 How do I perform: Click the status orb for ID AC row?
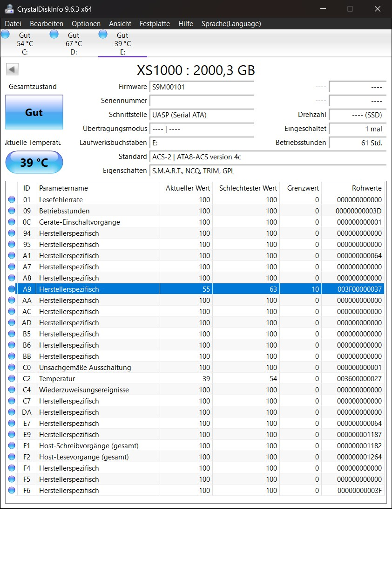coord(12,312)
